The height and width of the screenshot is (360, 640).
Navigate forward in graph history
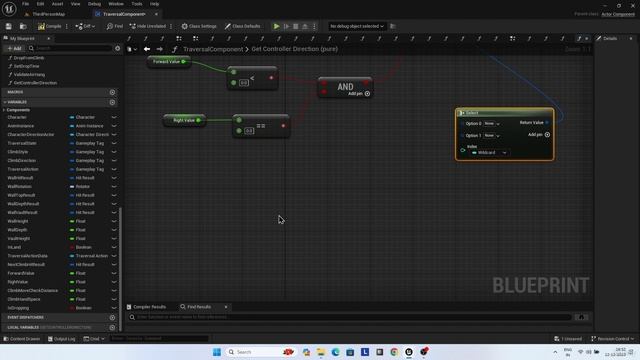[x=160, y=49]
